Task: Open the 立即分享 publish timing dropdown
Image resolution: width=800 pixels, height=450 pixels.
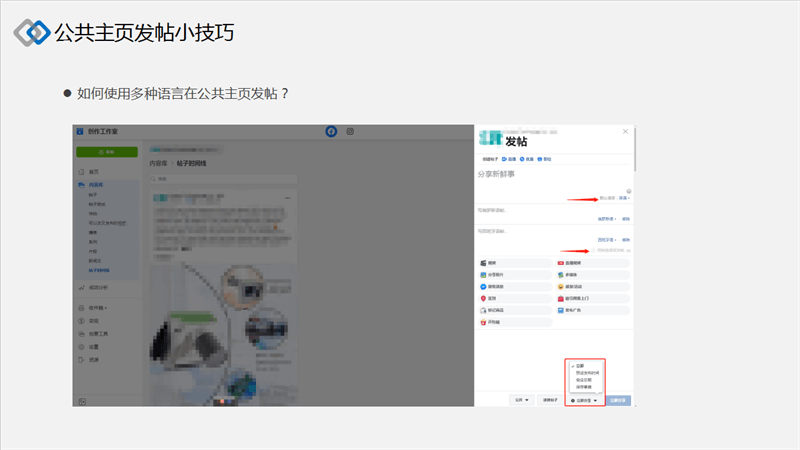Action: pyautogui.click(x=584, y=401)
